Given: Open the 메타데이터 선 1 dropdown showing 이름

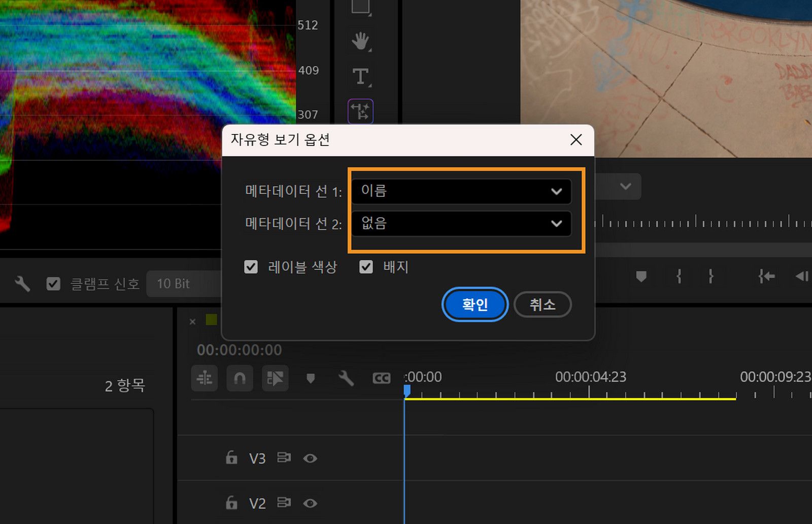Looking at the screenshot, I should (460, 192).
